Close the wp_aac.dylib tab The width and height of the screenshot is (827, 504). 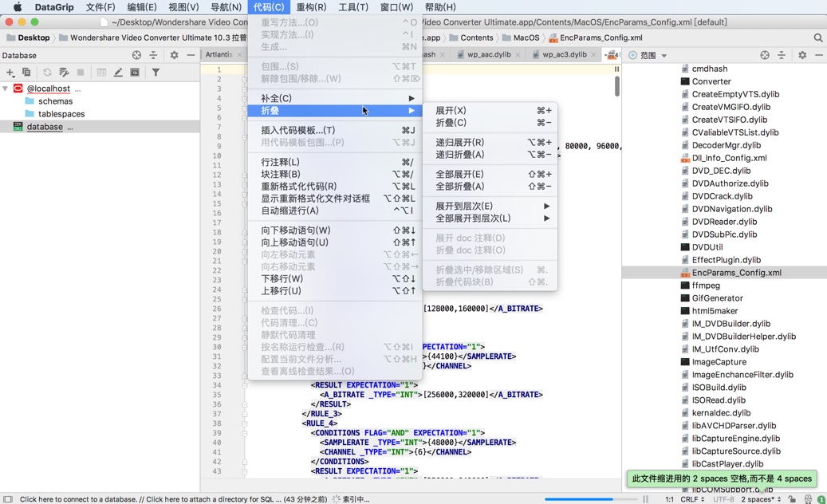click(x=518, y=54)
